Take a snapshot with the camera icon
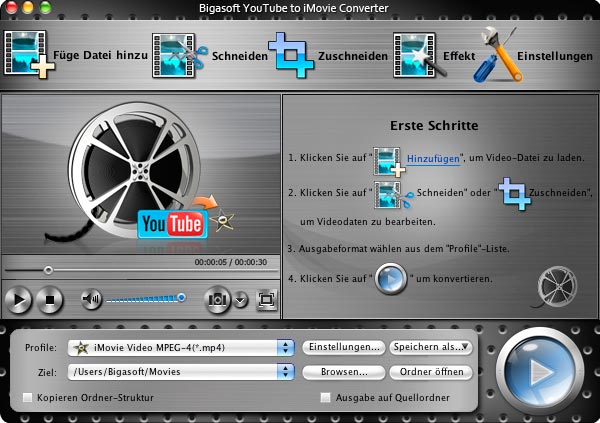Screen dimensions: 600x423 (x=217, y=299)
